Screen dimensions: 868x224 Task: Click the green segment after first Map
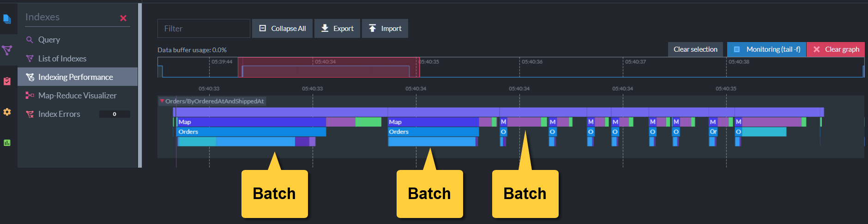368,122
